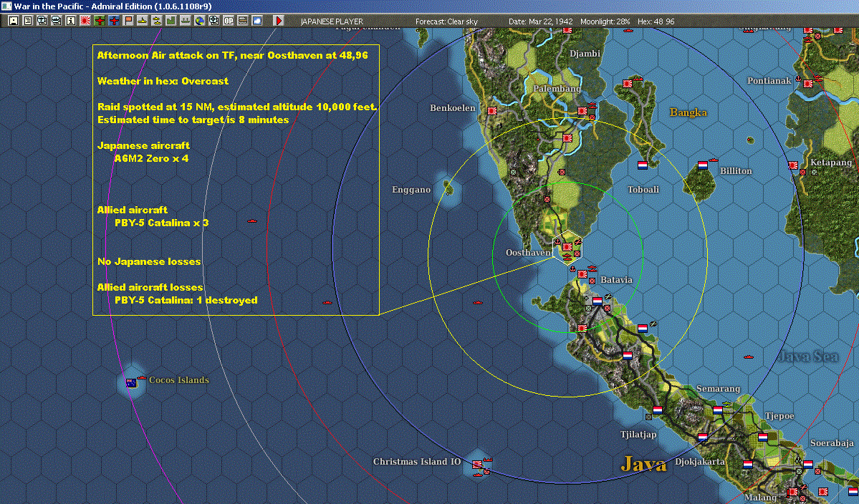
Task: Click the application icon in title bar
Action: (6, 6)
